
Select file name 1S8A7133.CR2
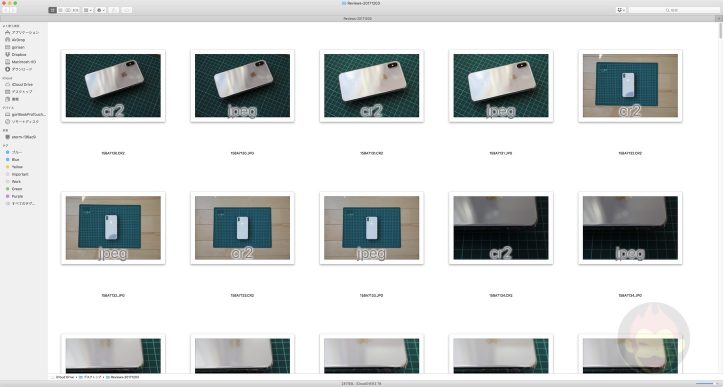point(242,295)
